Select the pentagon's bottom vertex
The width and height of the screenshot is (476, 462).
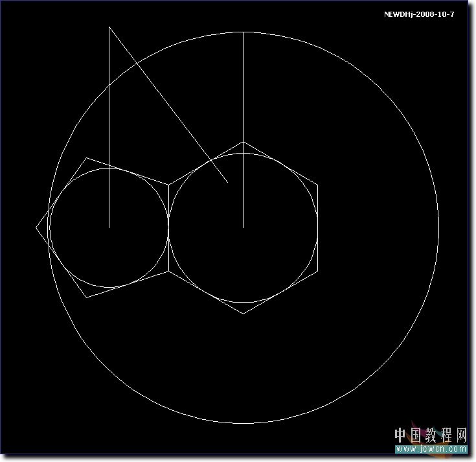[87, 297]
